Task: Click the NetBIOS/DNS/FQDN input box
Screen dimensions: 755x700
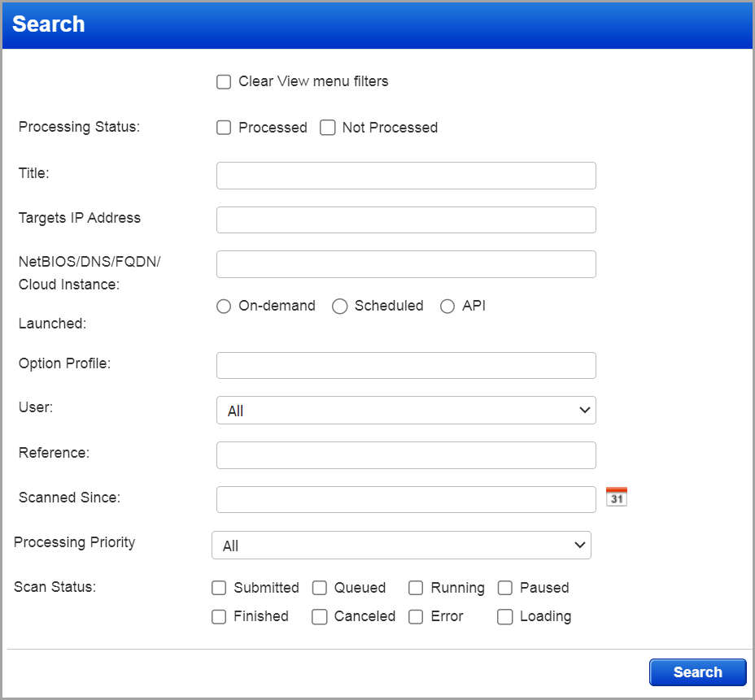Action: (406, 264)
